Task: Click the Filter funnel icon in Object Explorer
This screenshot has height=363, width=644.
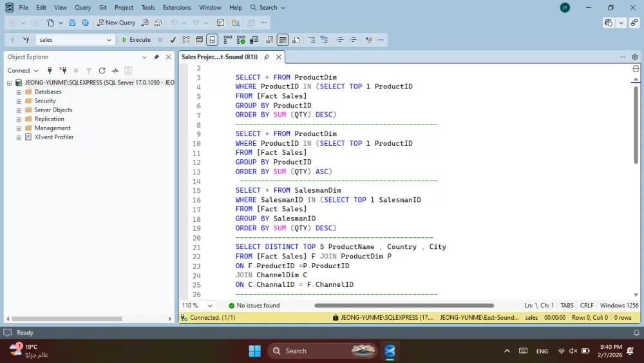Action: point(89,70)
